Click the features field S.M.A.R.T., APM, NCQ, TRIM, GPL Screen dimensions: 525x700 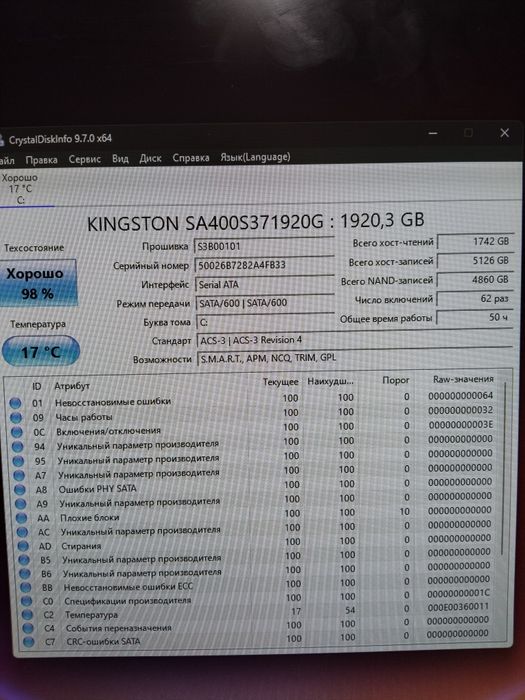tap(355, 358)
